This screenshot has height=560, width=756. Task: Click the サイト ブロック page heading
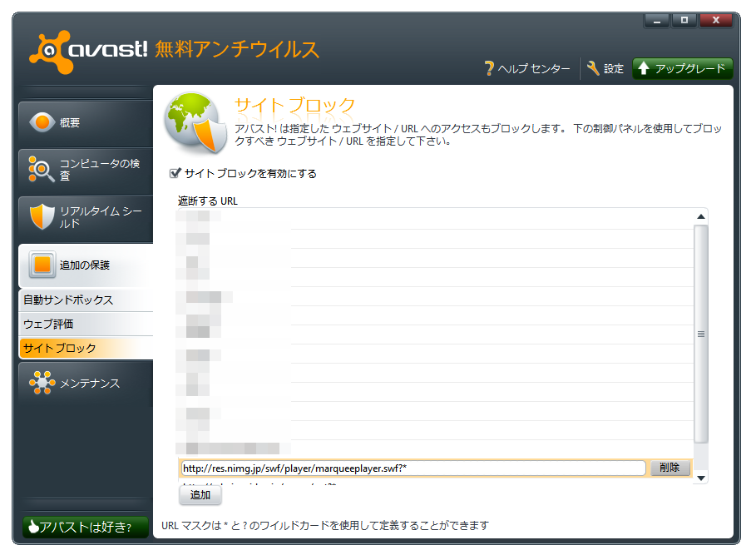pos(295,105)
